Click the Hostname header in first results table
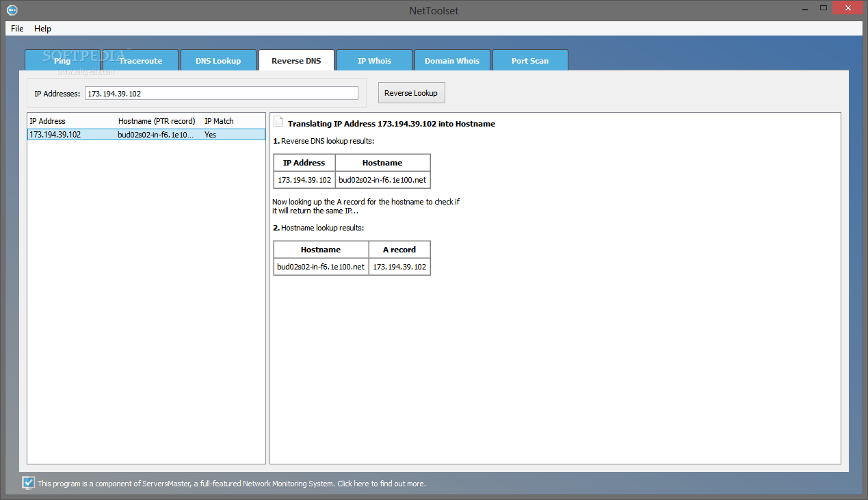Image resolution: width=868 pixels, height=500 pixels. 382,163
